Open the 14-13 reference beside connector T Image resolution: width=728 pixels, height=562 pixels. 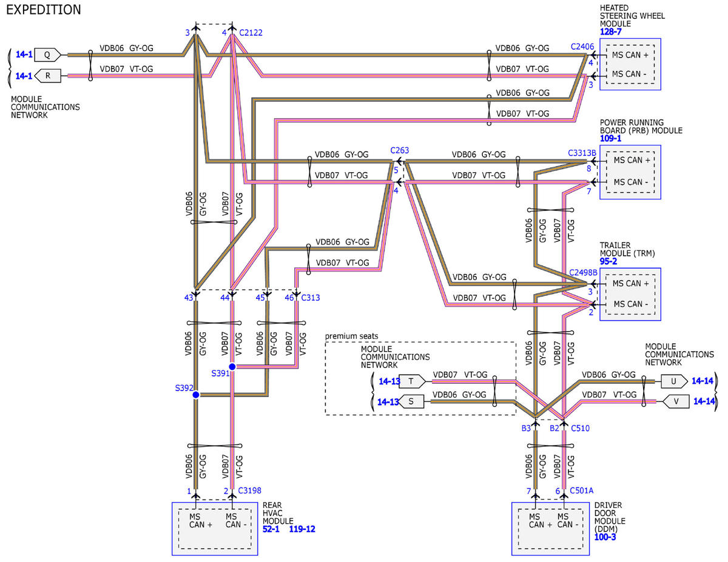tap(389, 381)
